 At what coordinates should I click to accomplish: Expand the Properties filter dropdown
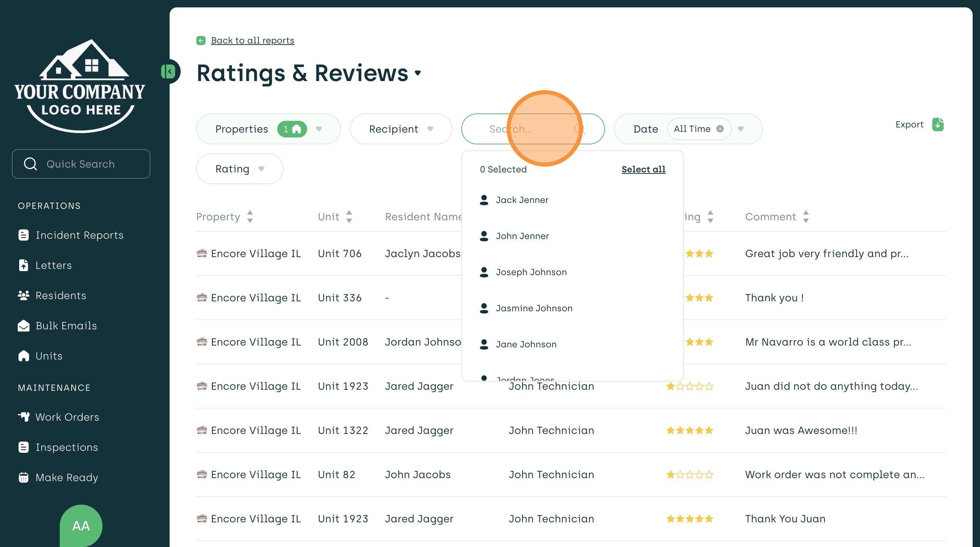coord(319,129)
